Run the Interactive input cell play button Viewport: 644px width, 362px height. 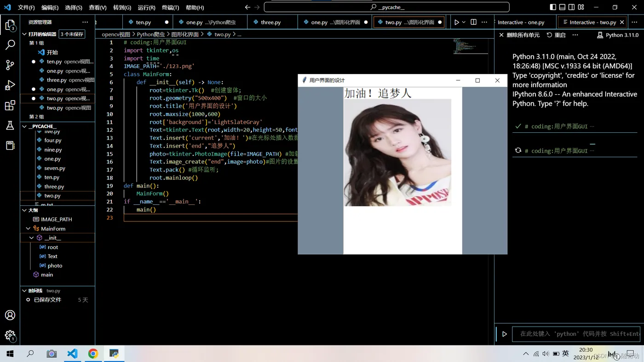(x=504, y=334)
